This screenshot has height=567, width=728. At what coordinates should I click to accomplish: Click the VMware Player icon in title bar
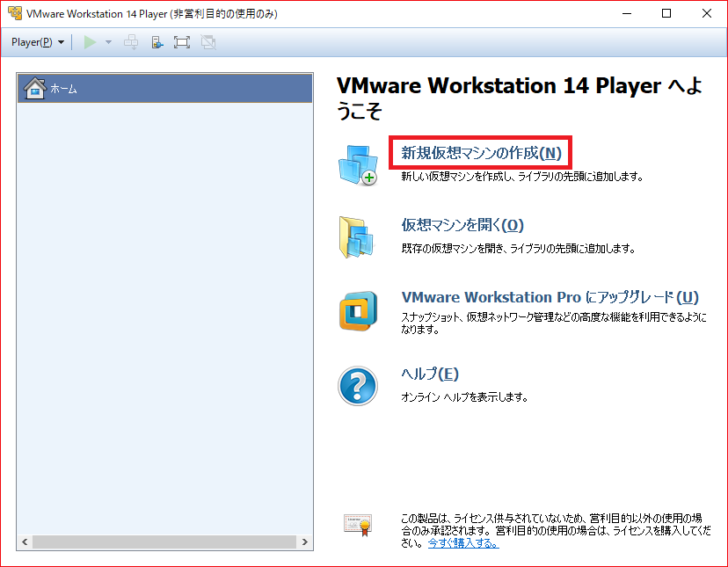(14, 13)
